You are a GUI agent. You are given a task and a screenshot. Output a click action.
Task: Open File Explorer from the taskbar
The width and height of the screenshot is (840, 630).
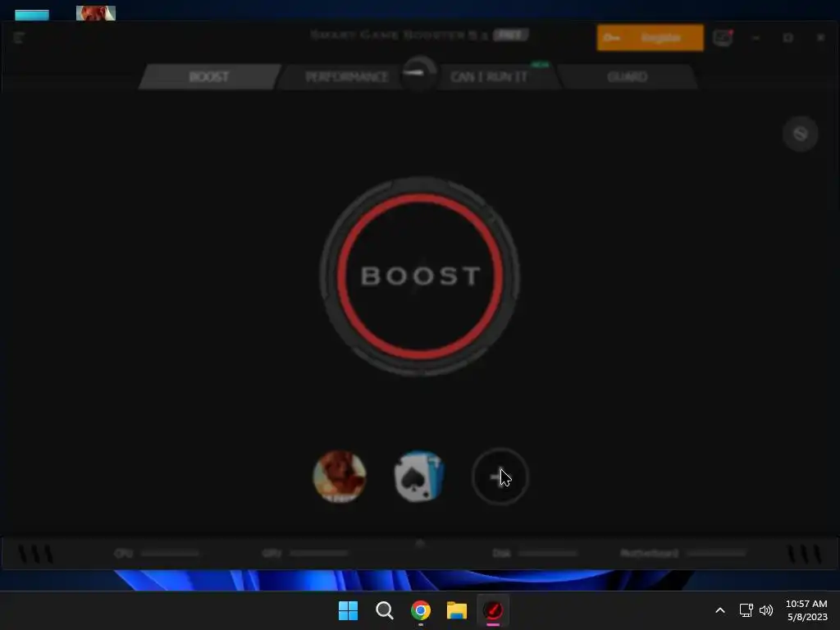[456, 610]
